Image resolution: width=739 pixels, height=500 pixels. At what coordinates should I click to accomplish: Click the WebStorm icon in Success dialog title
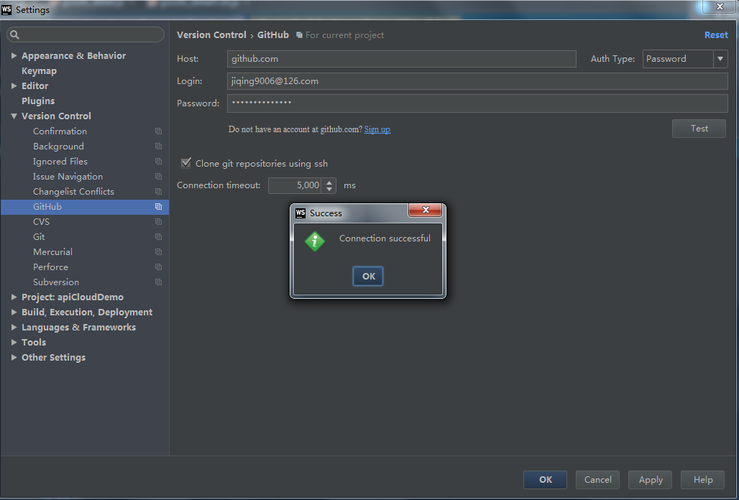300,213
